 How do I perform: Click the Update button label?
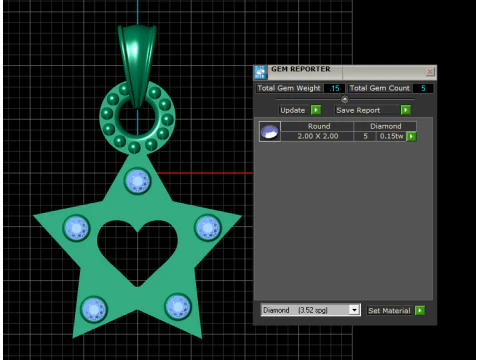[x=293, y=110]
